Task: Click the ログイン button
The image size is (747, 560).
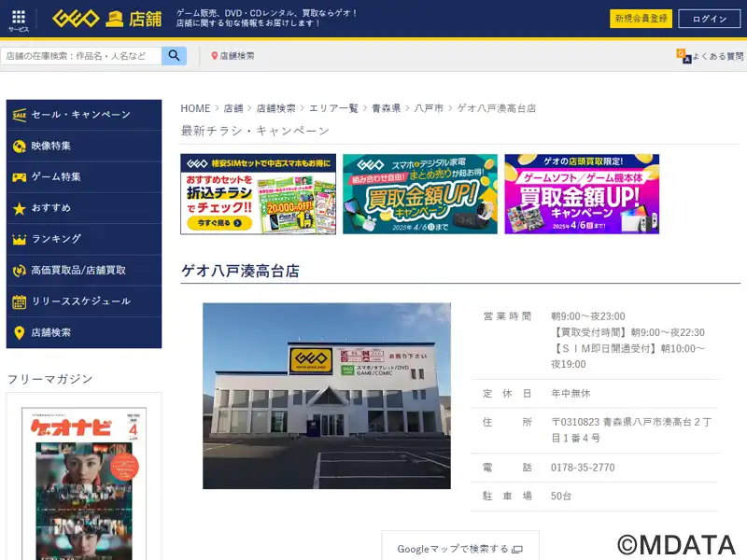Action: [x=710, y=19]
